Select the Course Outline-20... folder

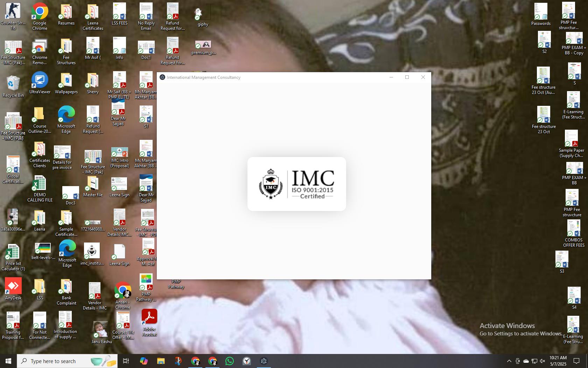pos(40,120)
